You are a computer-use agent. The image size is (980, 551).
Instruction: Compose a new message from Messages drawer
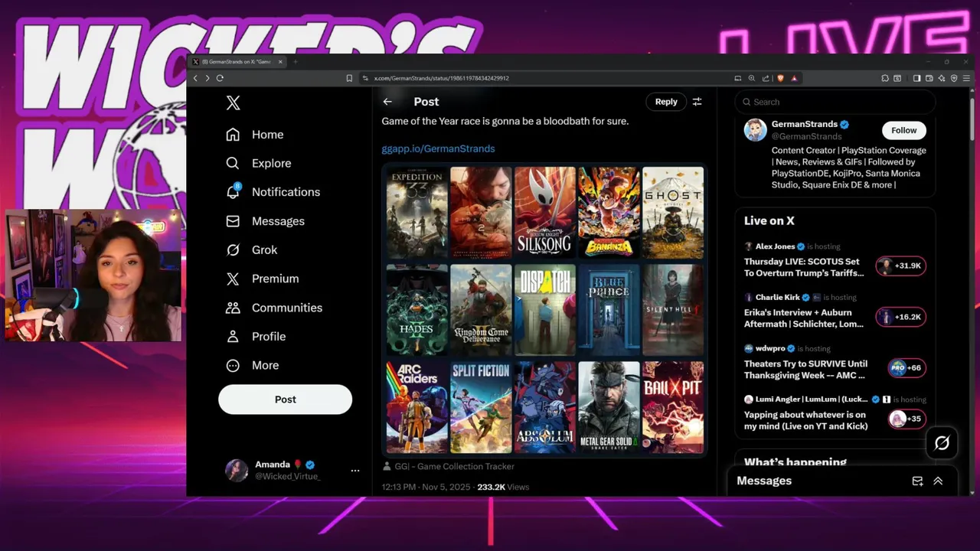(x=917, y=481)
